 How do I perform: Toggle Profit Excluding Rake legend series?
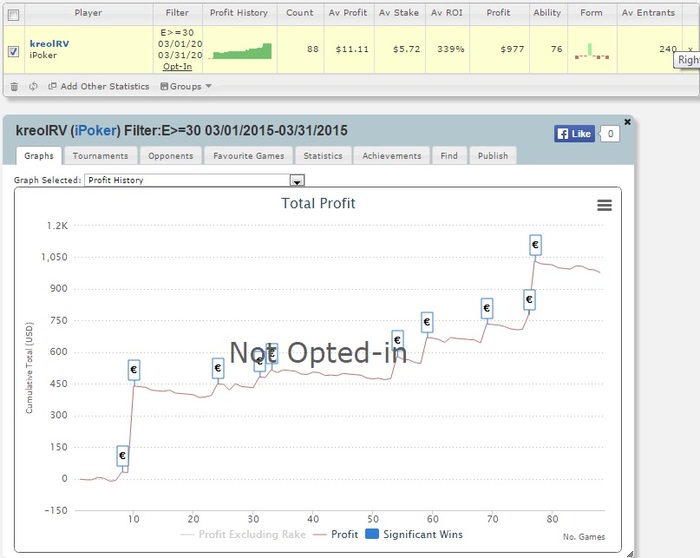243,534
